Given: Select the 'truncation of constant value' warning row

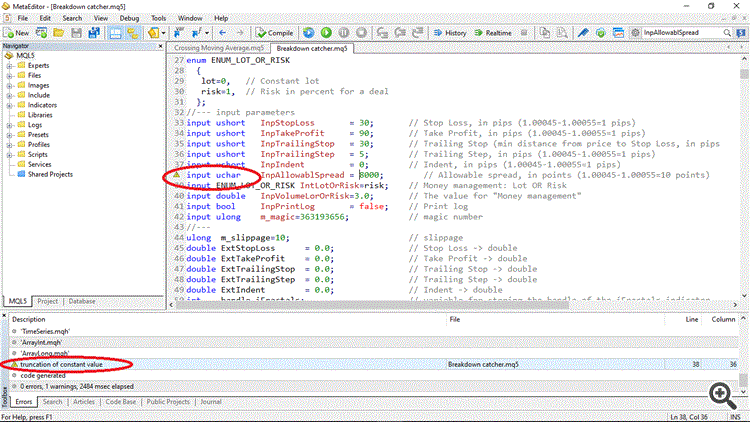Looking at the screenshot, I should click(x=374, y=365).
